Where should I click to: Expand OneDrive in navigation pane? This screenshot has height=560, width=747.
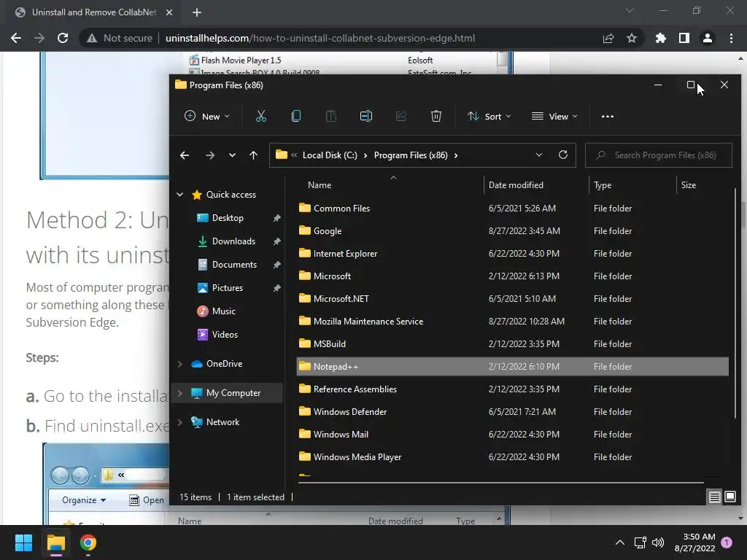pyautogui.click(x=180, y=364)
